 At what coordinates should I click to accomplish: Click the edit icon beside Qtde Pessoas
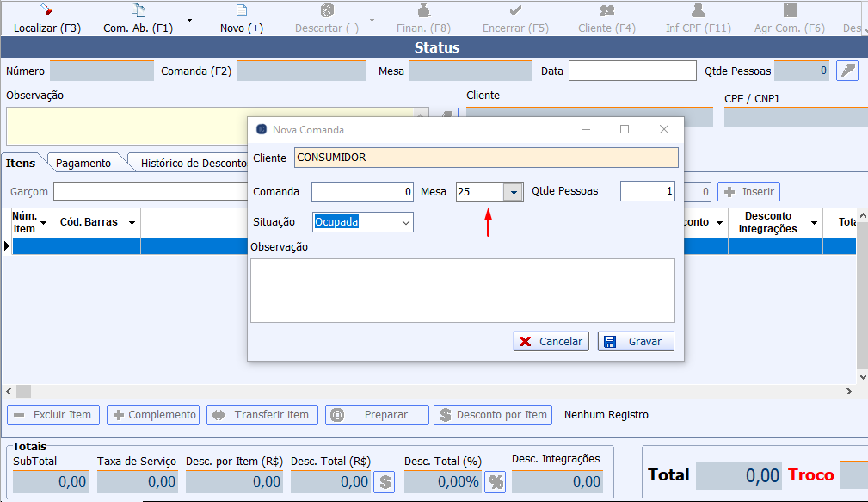(848, 71)
